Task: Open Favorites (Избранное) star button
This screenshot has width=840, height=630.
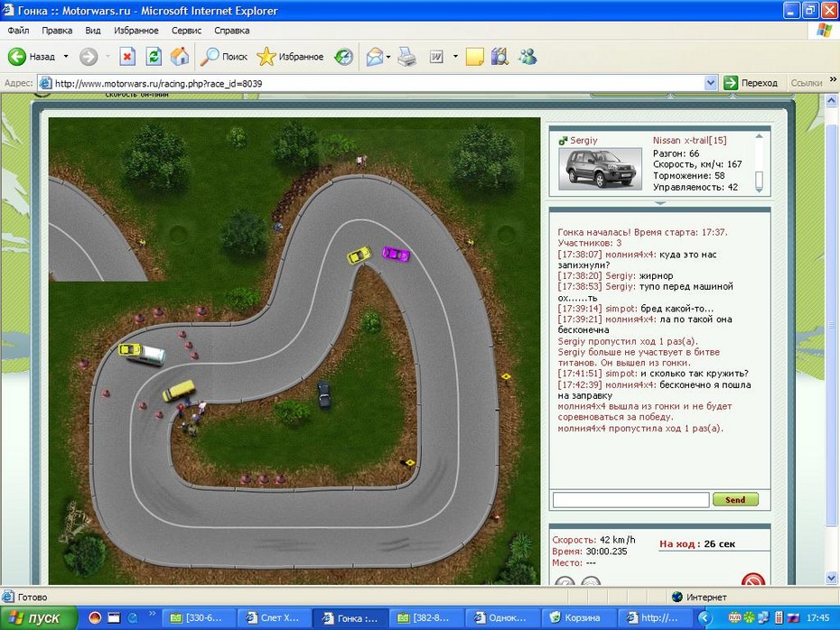Action: coord(290,56)
